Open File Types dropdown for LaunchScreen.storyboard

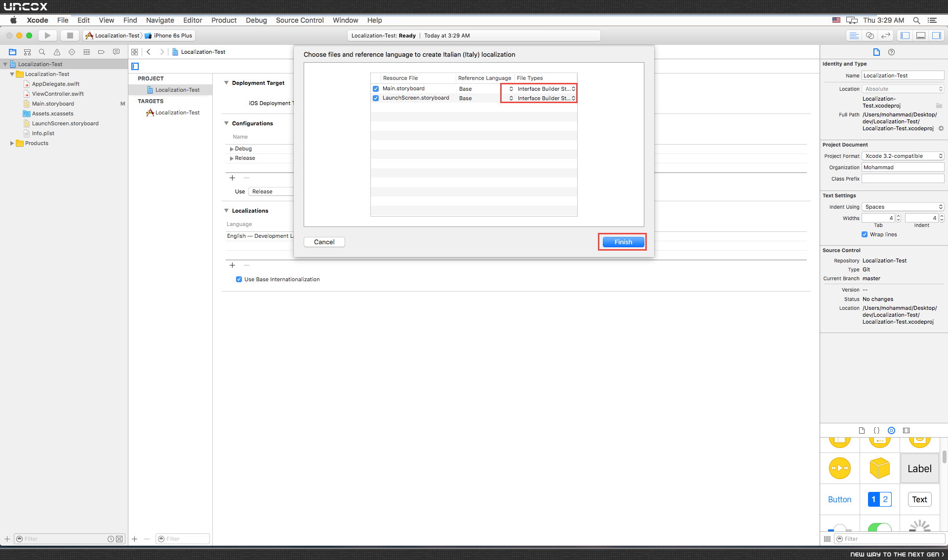point(546,98)
